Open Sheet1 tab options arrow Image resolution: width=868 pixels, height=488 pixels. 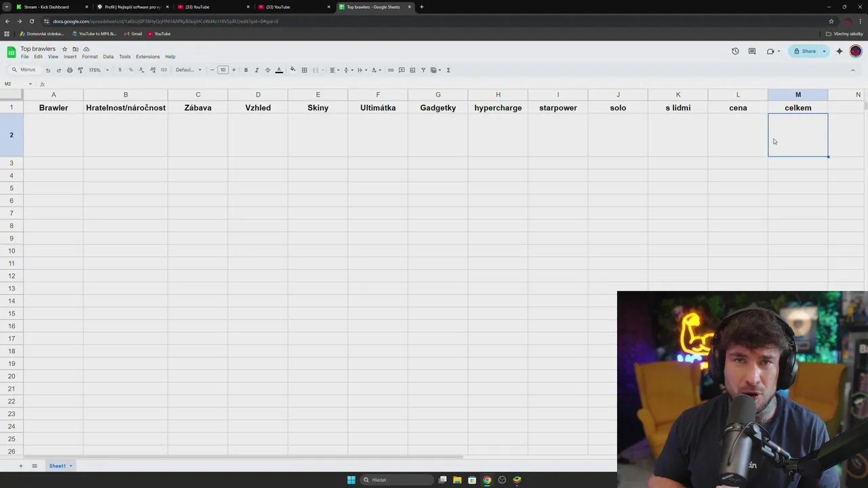(x=71, y=466)
